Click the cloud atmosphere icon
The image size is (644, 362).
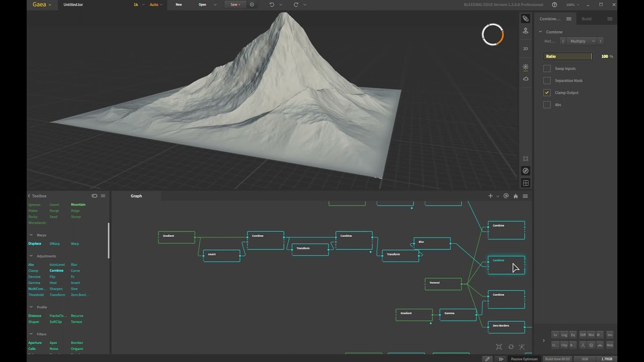(525, 79)
